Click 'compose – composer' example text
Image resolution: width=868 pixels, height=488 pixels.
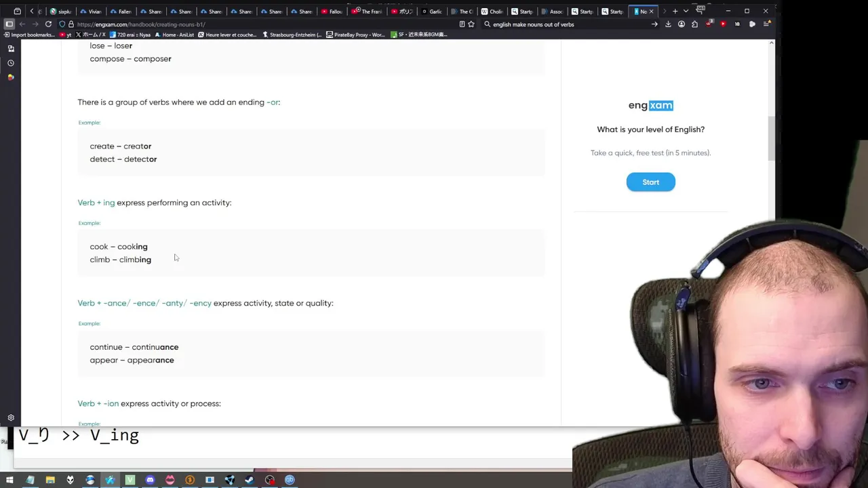pos(130,59)
